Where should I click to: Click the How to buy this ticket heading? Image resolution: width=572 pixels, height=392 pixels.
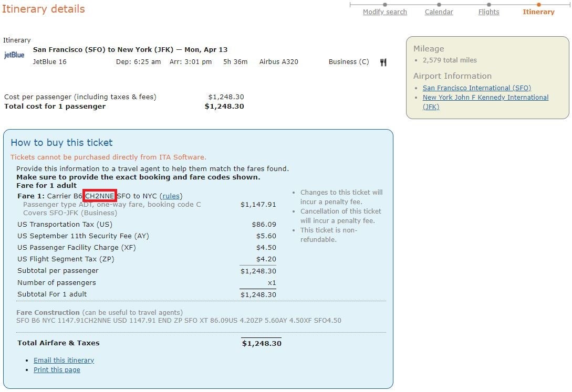click(61, 142)
